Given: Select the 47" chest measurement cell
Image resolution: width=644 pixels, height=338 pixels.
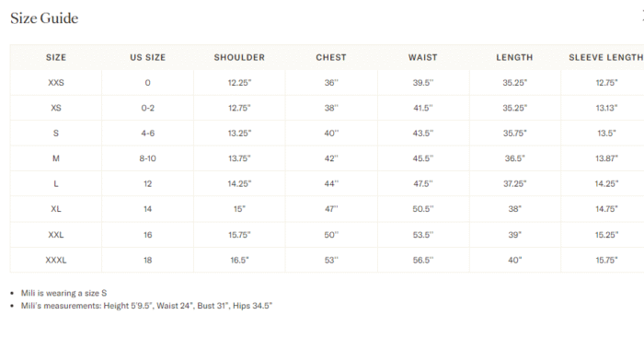Looking at the screenshot, I should [331, 209].
